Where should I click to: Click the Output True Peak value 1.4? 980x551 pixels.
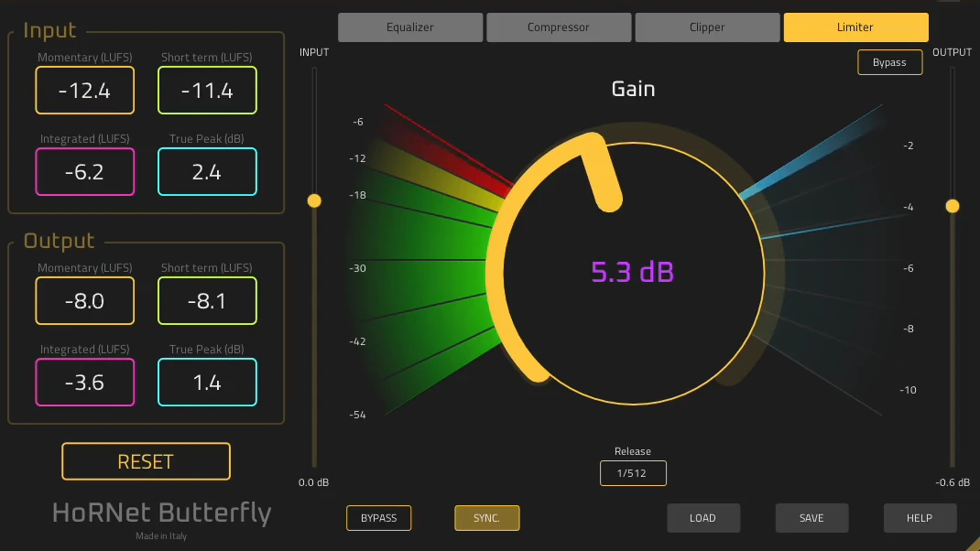(x=207, y=383)
